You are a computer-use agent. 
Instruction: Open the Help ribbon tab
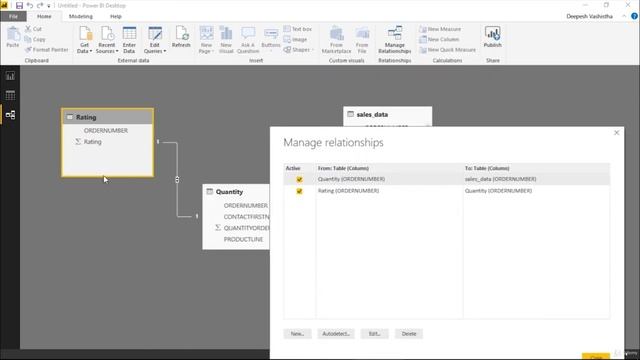[116, 16]
